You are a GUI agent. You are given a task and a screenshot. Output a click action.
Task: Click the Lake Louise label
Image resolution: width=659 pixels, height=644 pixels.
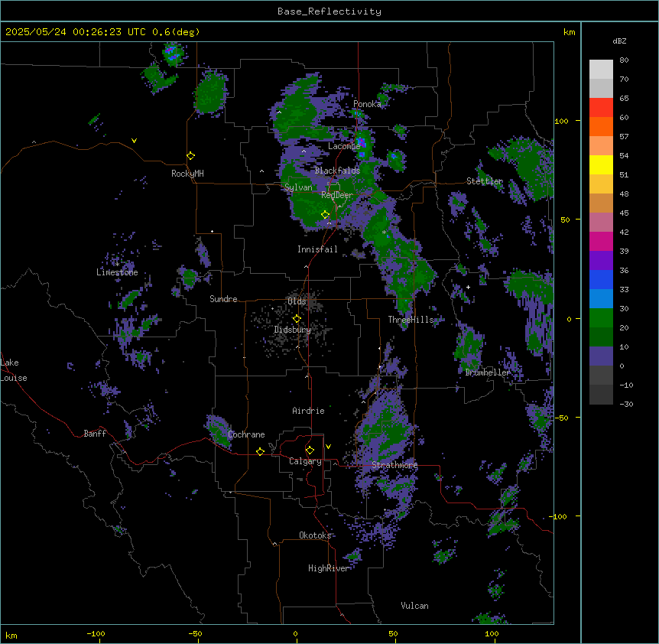point(14,370)
